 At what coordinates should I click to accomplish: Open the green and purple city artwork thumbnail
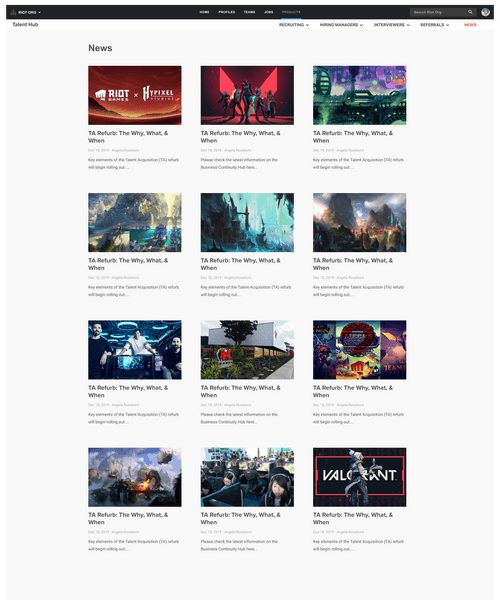(x=360, y=95)
